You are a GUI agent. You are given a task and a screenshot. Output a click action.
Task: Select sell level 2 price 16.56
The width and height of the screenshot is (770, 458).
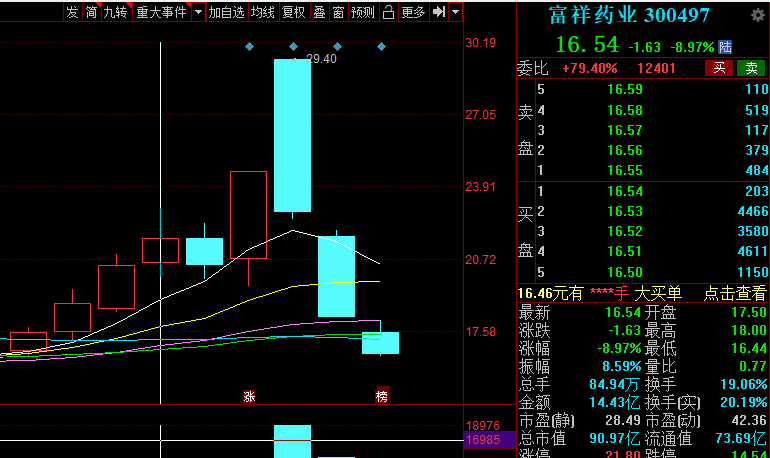625,150
